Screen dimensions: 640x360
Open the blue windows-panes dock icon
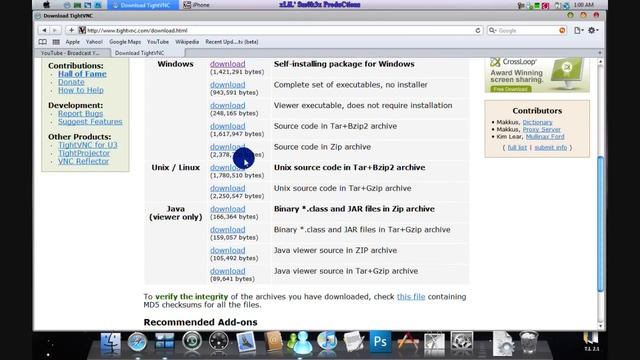(165, 341)
